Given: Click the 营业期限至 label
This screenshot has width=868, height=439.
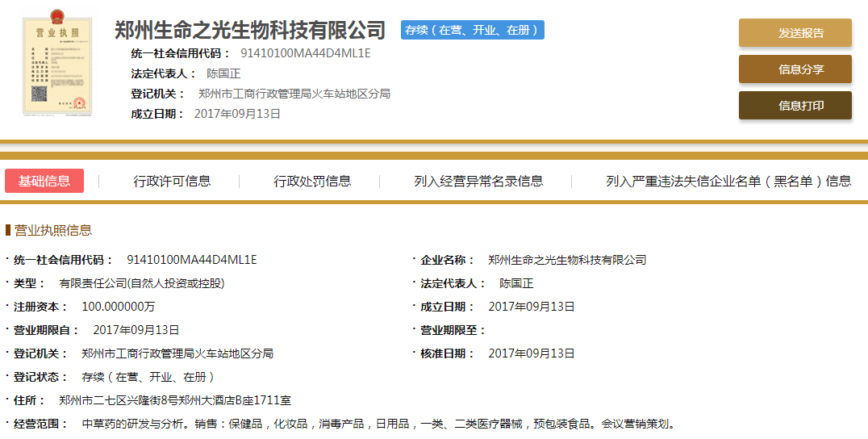Looking at the screenshot, I should [453, 330].
